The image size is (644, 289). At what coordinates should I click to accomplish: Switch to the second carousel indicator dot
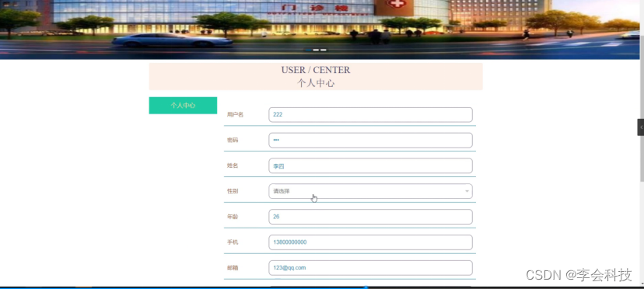coord(316,50)
